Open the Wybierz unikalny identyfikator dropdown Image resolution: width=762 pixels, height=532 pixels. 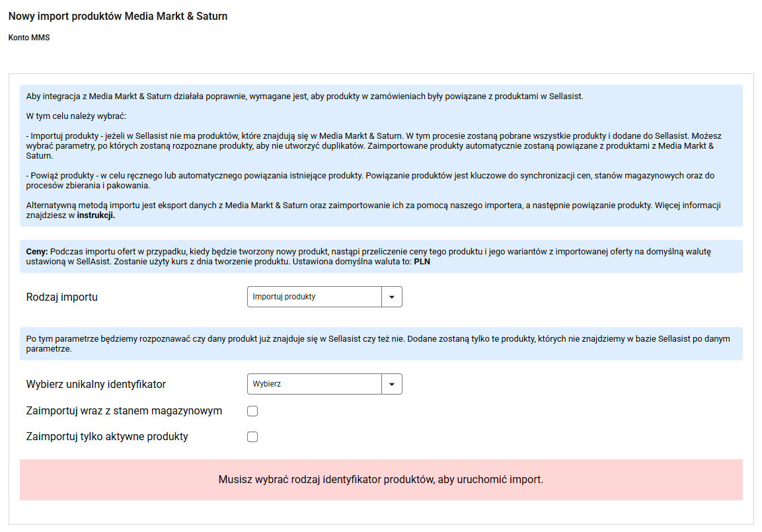(x=324, y=384)
